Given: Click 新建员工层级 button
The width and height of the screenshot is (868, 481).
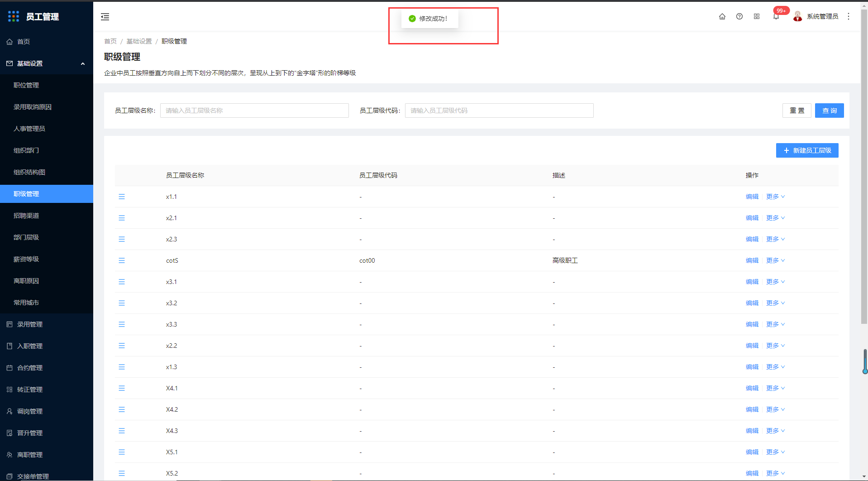Looking at the screenshot, I should [x=807, y=150].
